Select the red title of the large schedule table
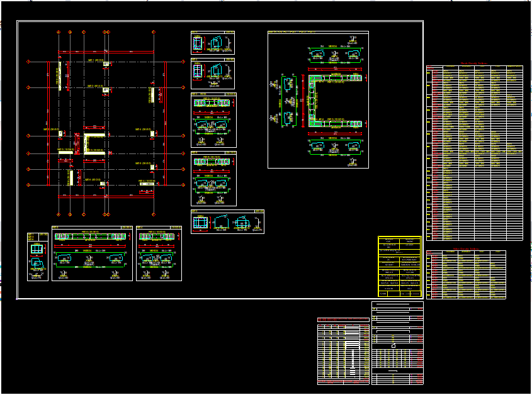The height and width of the screenshot is (395, 532). point(473,64)
